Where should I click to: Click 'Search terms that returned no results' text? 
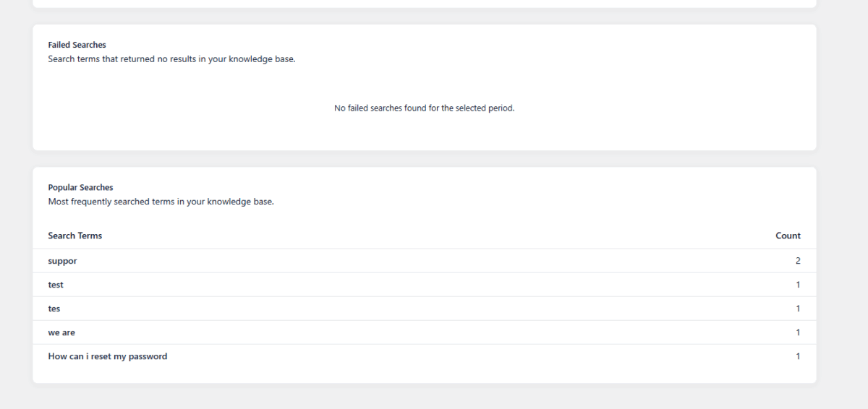(x=172, y=59)
